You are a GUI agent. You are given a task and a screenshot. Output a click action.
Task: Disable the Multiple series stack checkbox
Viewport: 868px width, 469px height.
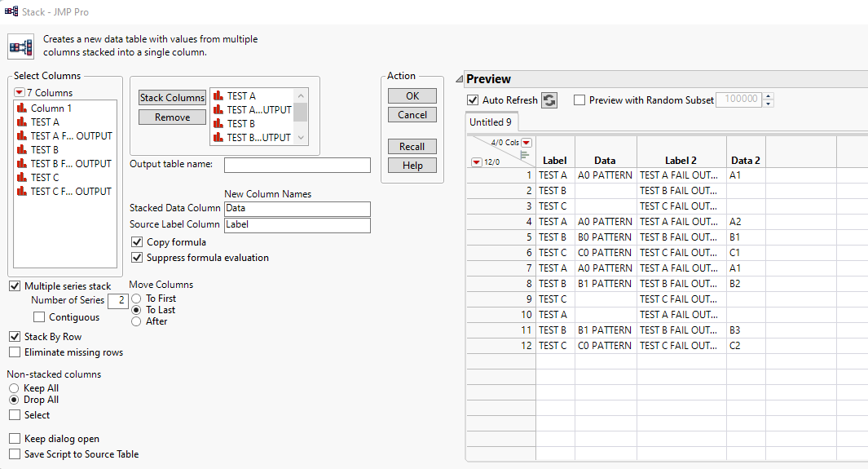[x=15, y=286]
